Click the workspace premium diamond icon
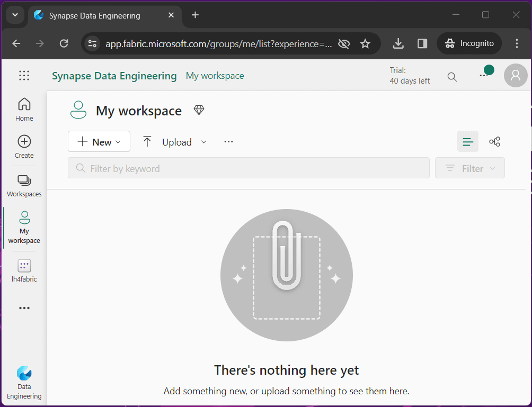532x407 pixels. (199, 110)
